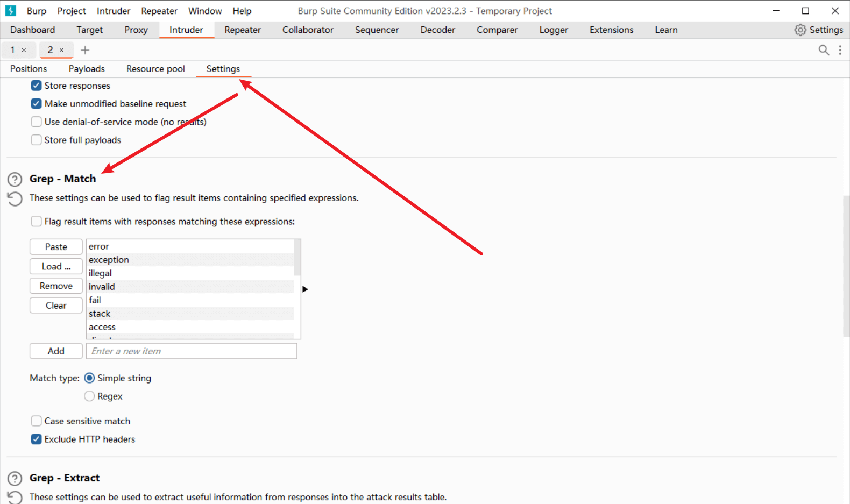This screenshot has width=850, height=504.
Task: Select the 'exception' expression
Action: (x=190, y=260)
